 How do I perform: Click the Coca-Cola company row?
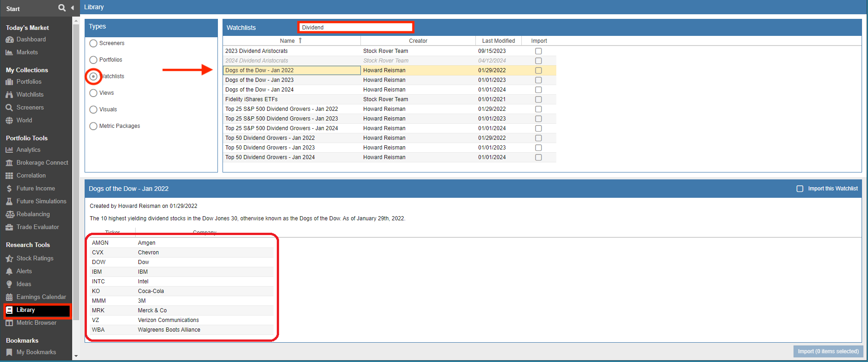tap(182, 291)
